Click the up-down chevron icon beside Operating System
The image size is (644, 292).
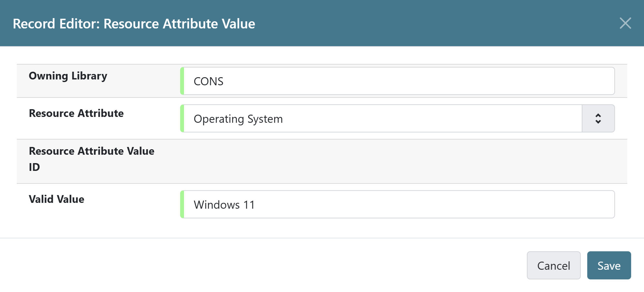tap(598, 119)
